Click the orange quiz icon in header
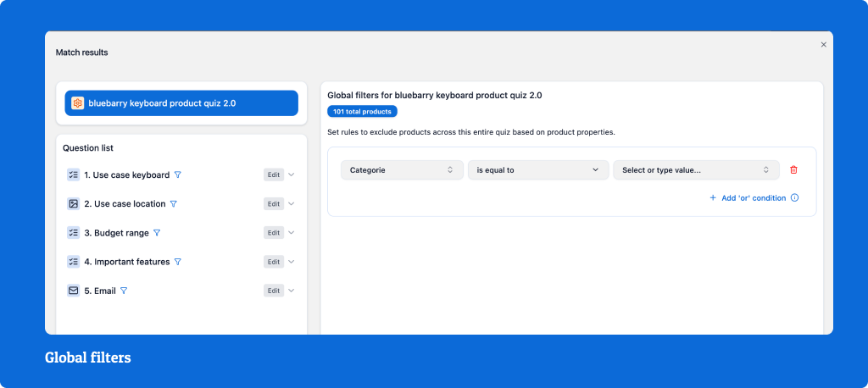Viewport: 868px width, 388px height. tap(78, 103)
